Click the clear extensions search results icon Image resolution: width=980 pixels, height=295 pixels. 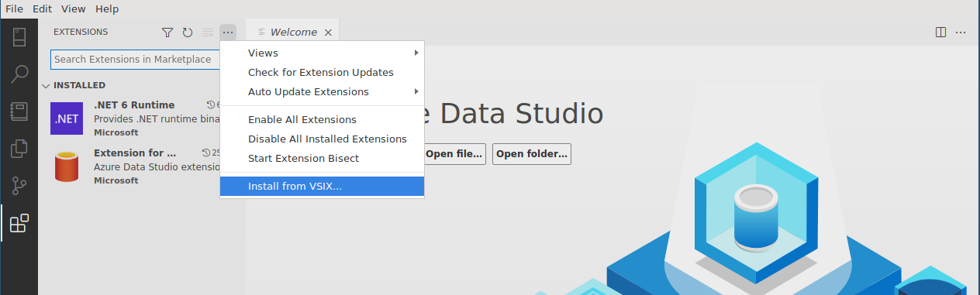pos(207,33)
